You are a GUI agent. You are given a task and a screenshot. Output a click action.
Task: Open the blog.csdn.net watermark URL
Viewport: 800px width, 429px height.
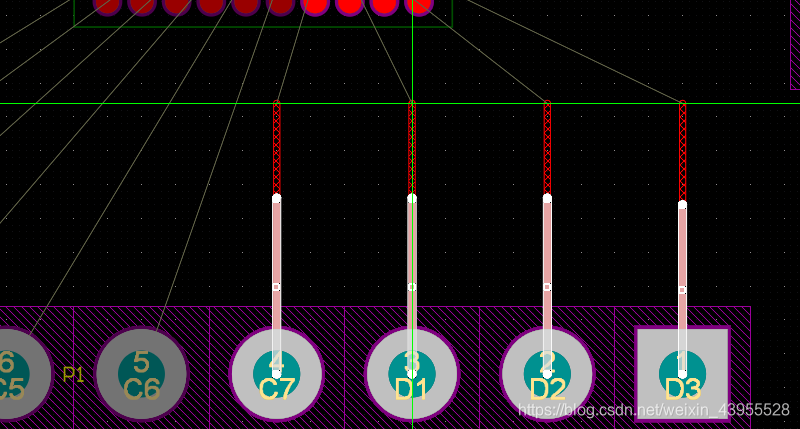pos(654,410)
